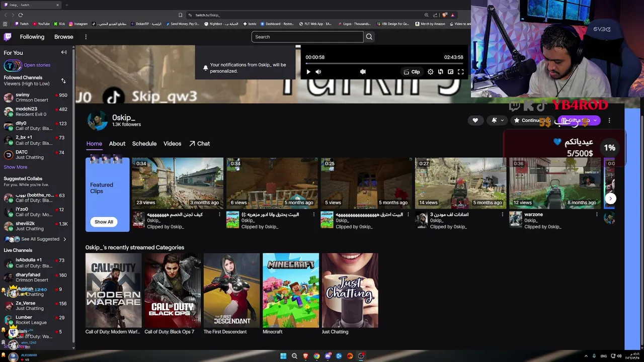This screenshot has height=362, width=644.
Task: Open sheviii2k suggested collab
Action: tap(36, 226)
